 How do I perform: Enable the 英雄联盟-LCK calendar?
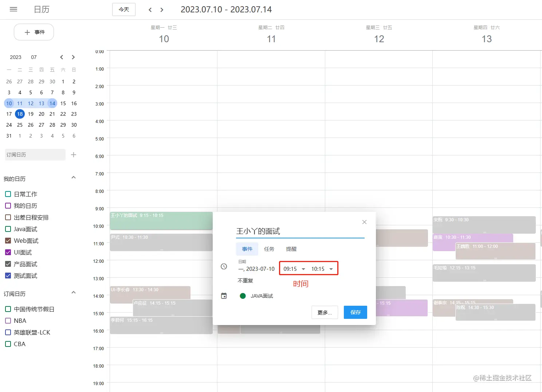tap(8, 332)
